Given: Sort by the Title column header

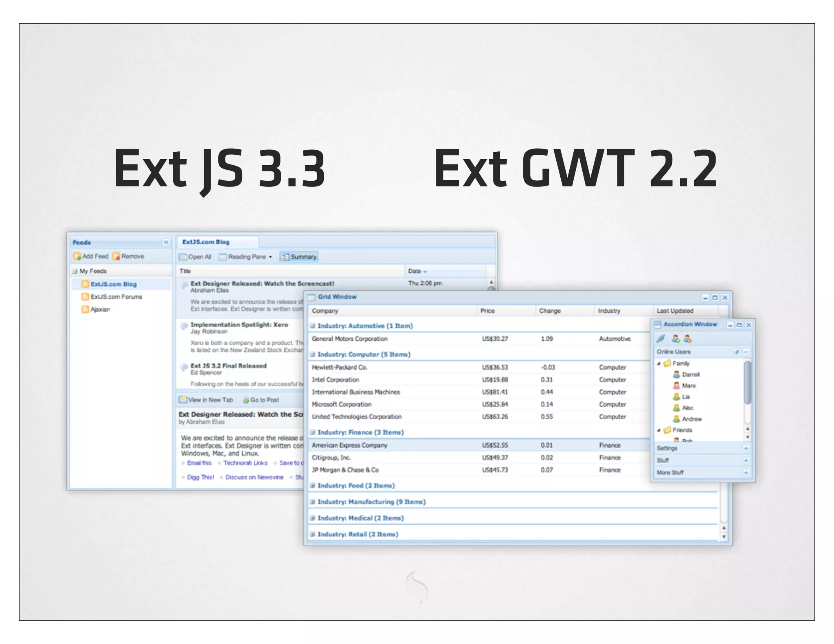Looking at the screenshot, I should pyautogui.click(x=290, y=271).
